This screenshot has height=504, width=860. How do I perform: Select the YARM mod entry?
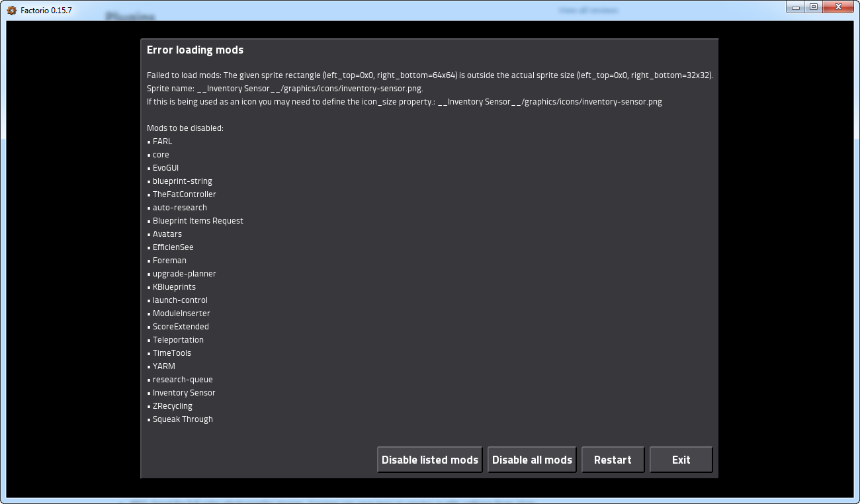[164, 366]
